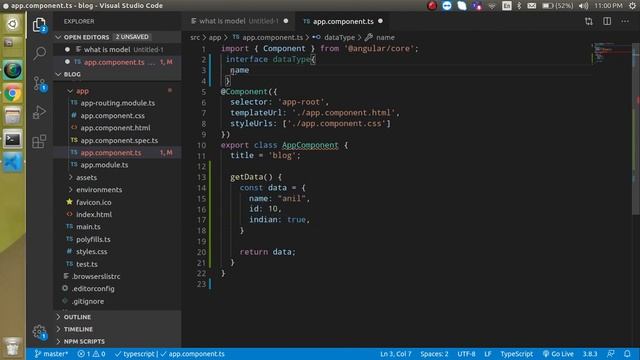Open app.module.ts file

coord(118,165)
